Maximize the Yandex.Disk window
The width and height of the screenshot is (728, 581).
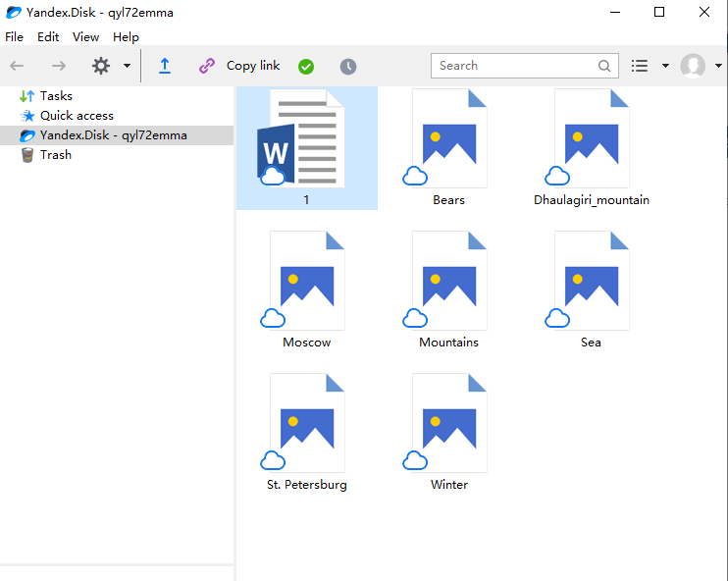click(x=659, y=12)
